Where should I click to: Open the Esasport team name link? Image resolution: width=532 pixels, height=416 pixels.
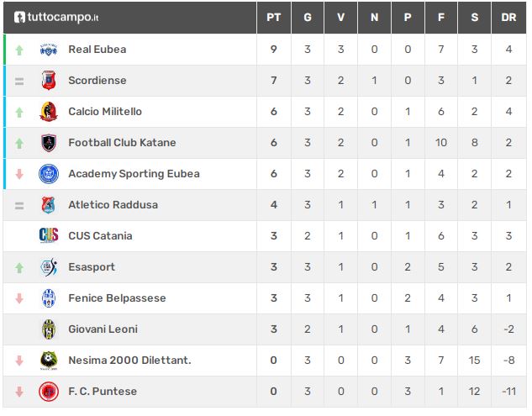(92, 267)
